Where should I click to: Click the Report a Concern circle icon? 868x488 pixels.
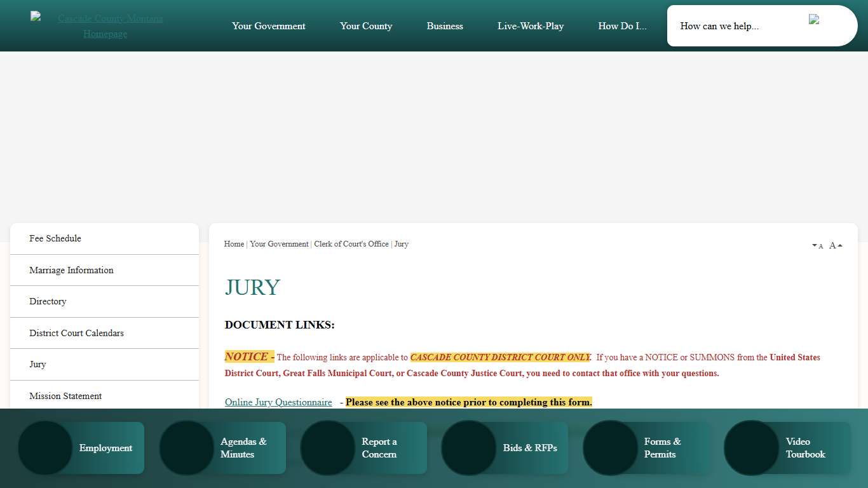click(x=327, y=448)
